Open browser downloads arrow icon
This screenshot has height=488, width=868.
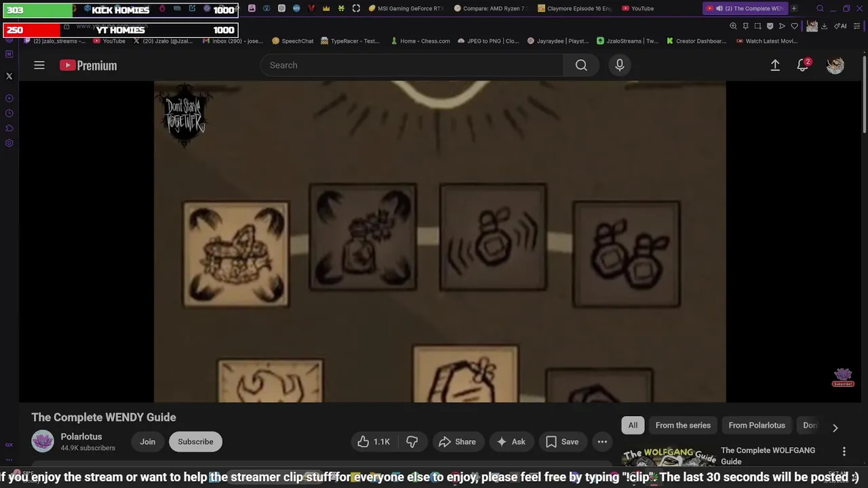[825, 26]
